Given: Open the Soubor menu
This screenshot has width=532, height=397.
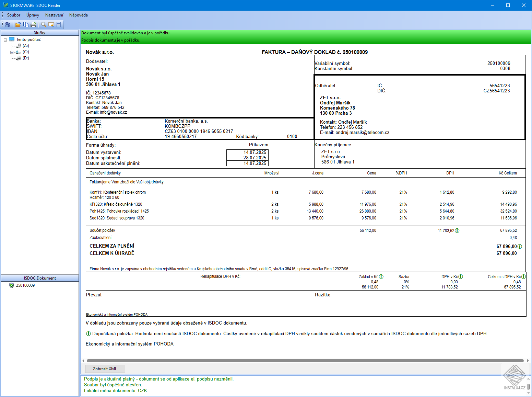Looking at the screenshot, I should (13, 15).
